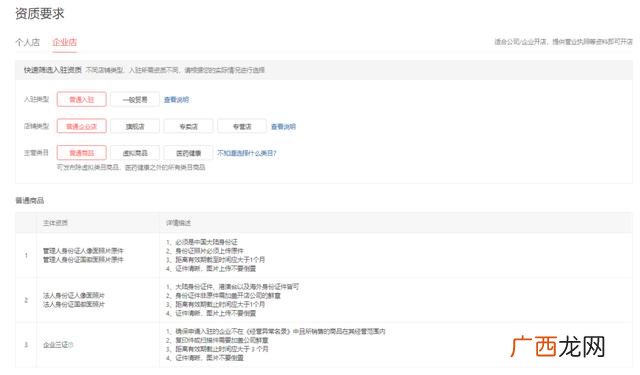
Task: Select the 专营店 store type
Action: 242,126
